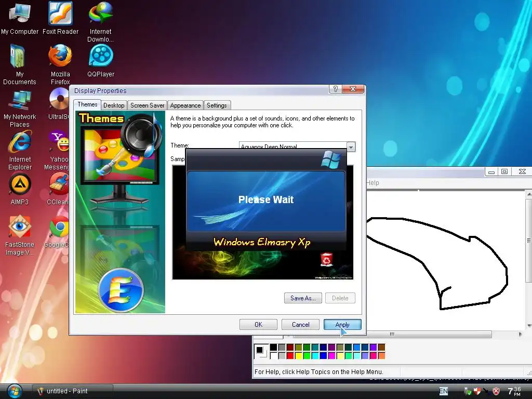Pick brown from the Paint palette

pos(382,348)
